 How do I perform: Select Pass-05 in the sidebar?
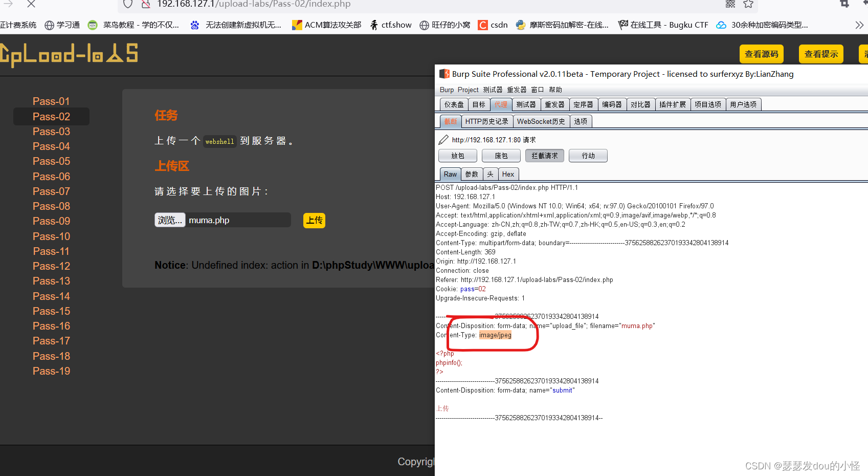[51, 161]
